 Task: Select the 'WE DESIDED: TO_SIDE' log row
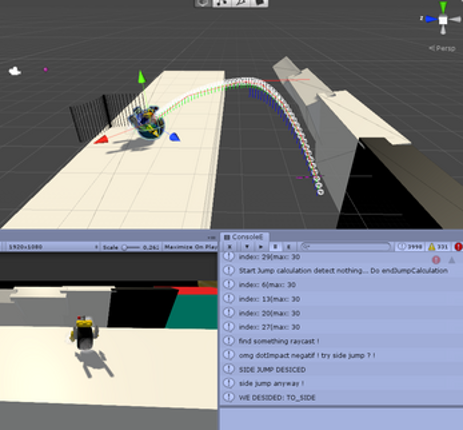click(341, 397)
